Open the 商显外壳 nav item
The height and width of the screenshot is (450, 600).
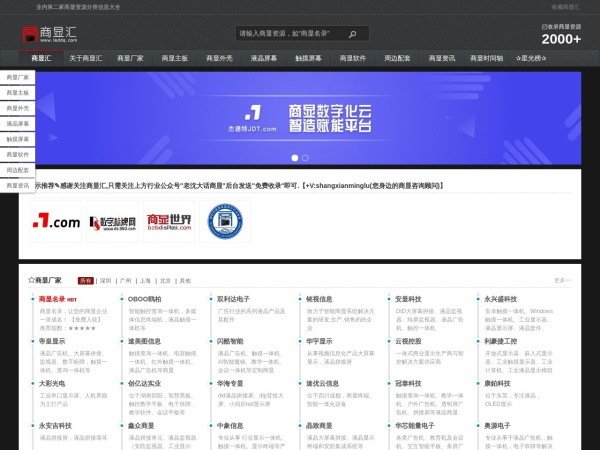[219, 58]
